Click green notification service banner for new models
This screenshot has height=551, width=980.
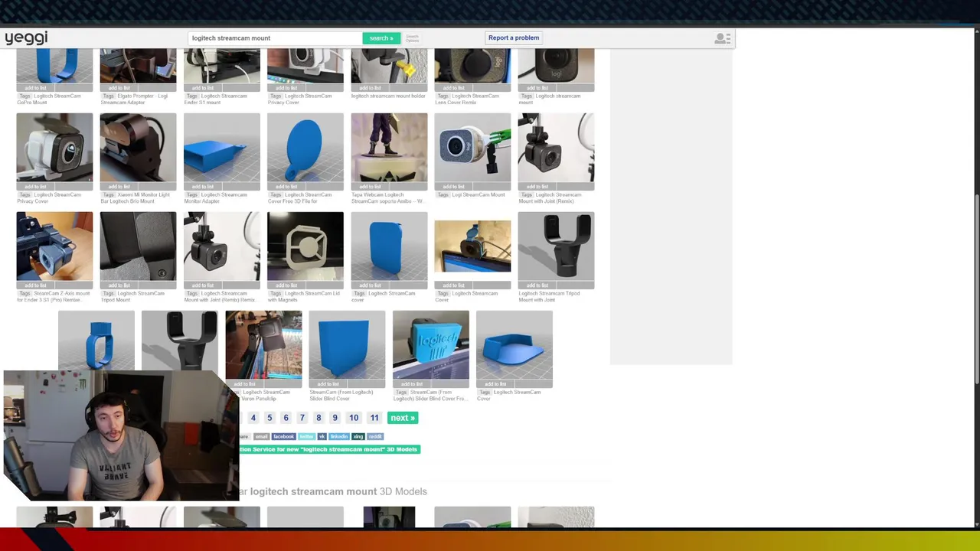pyautogui.click(x=330, y=449)
